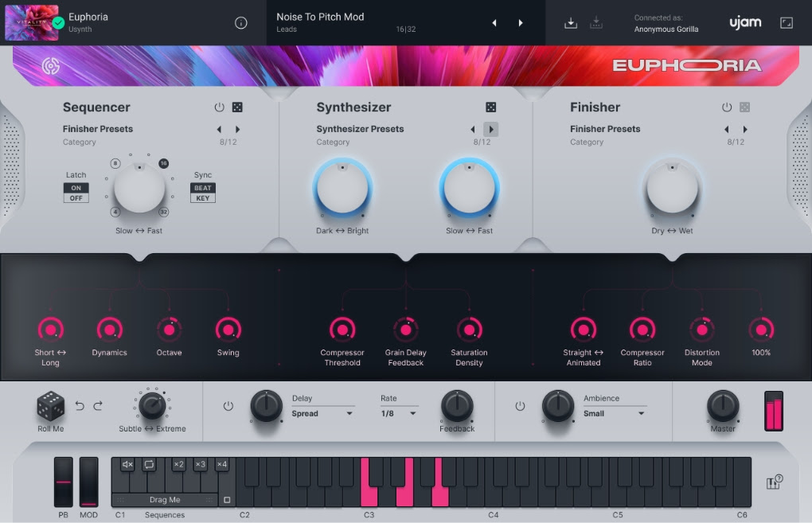The width and height of the screenshot is (812, 523).
Task: Set Latch to ON
Action: tap(76, 188)
